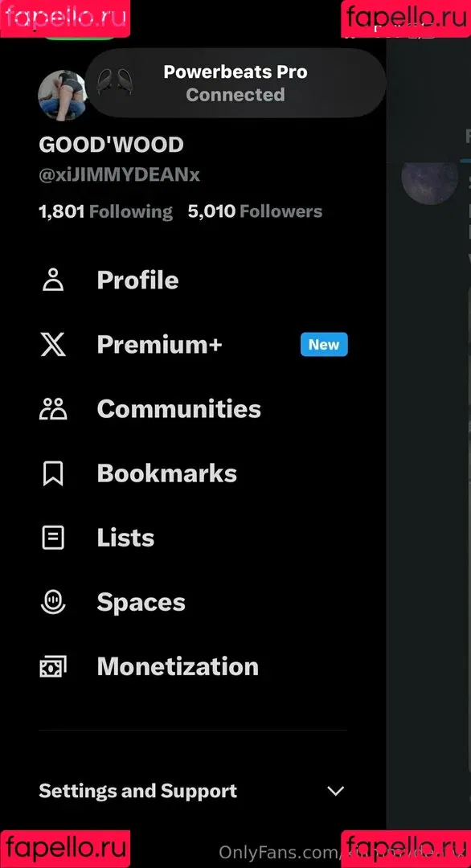This screenshot has width=471, height=868.
Task: Tap the GOOD'WOOD profile avatar
Action: coord(62,95)
